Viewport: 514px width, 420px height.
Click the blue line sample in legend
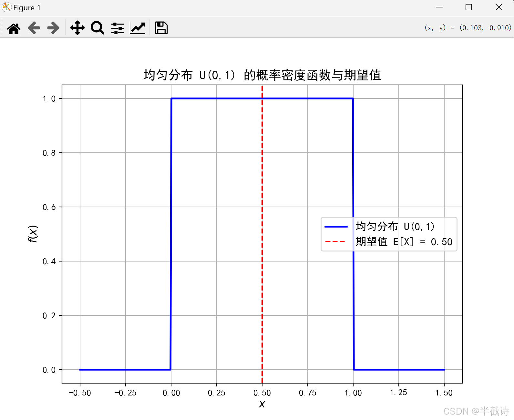pos(336,227)
